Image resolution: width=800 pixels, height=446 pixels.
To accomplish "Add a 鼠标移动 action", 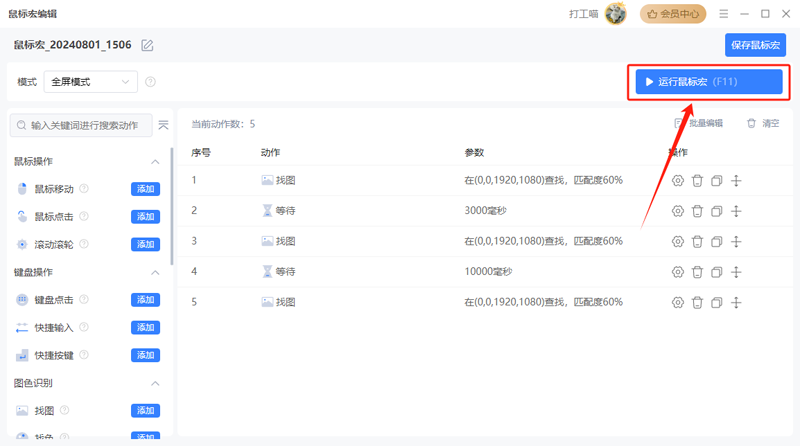I will coord(145,189).
